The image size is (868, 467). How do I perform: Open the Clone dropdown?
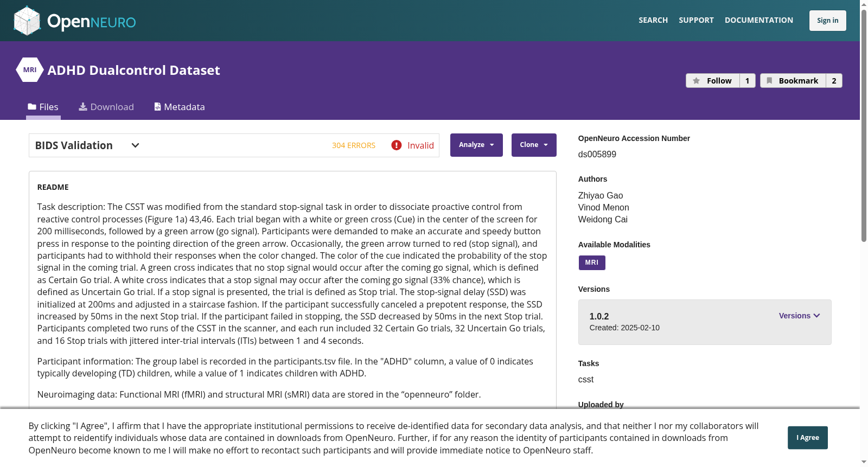[x=534, y=145]
